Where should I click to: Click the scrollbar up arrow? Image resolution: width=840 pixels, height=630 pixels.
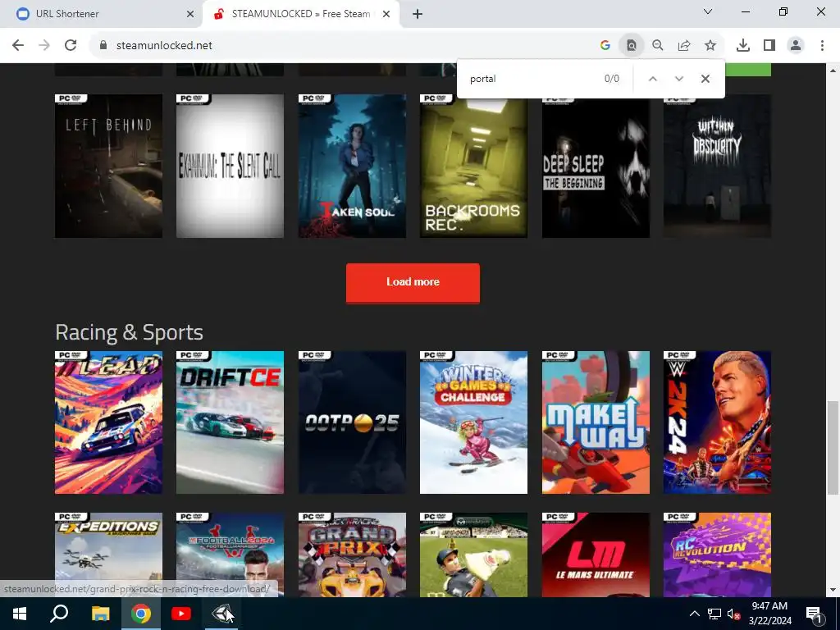pos(833,71)
